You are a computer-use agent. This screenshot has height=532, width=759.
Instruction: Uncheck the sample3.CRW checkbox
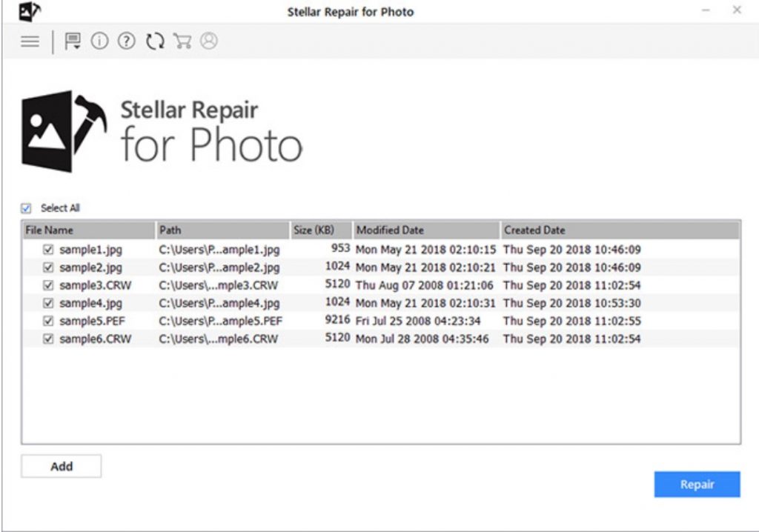pos(48,285)
